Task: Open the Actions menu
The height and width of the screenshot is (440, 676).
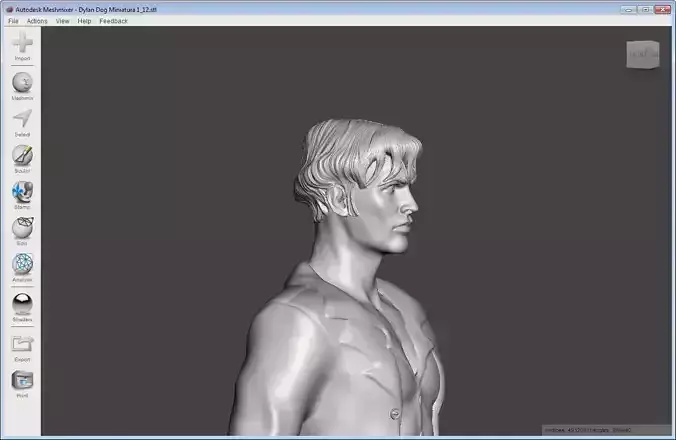Action: coord(37,21)
